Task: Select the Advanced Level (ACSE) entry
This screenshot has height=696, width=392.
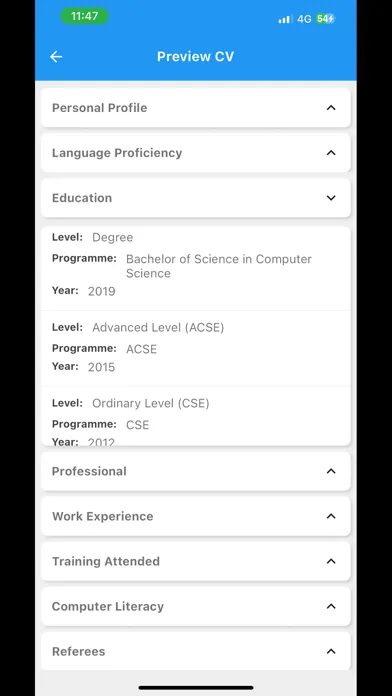Action: (196, 348)
